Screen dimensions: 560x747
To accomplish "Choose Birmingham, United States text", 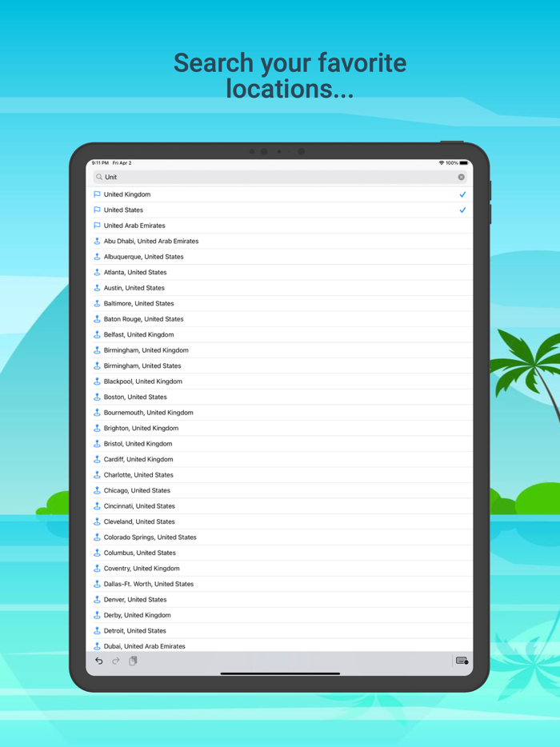I will pyautogui.click(x=142, y=366).
